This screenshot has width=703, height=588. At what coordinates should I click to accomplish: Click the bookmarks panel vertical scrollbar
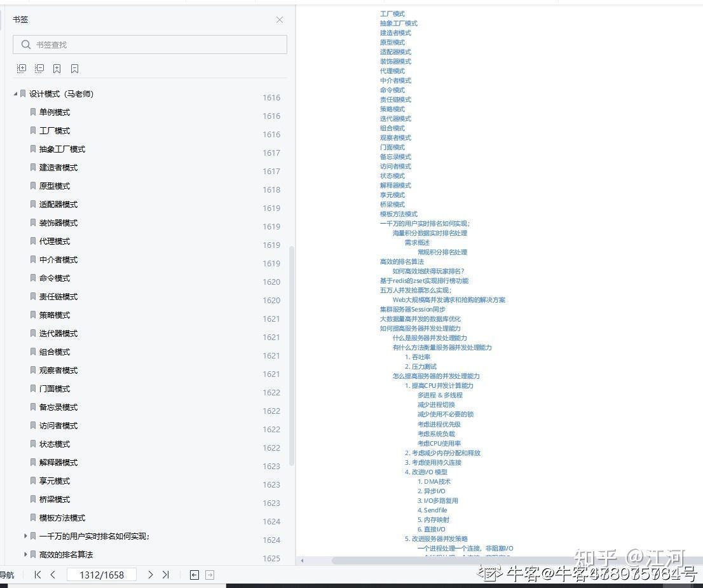(x=292, y=356)
